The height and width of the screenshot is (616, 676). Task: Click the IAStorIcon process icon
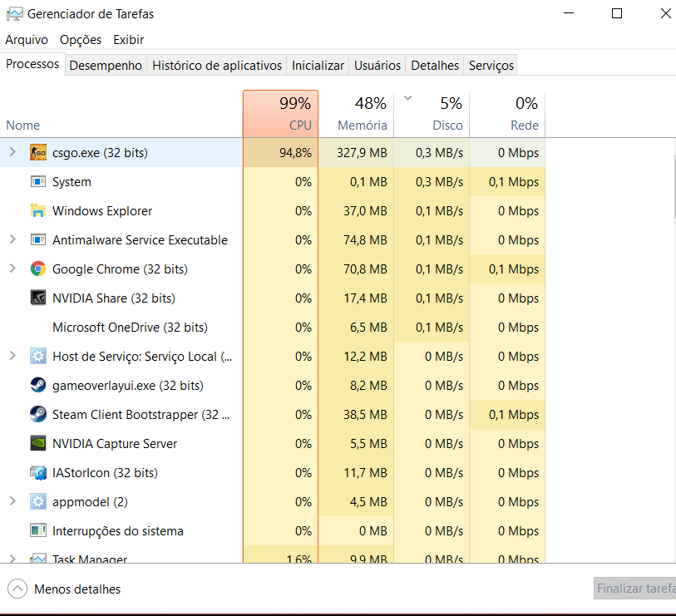(38, 472)
